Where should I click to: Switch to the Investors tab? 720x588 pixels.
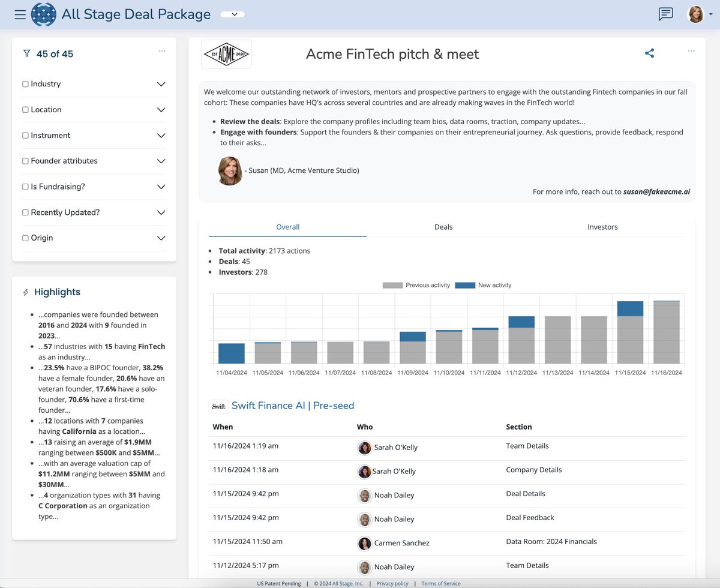pyautogui.click(x=602, y=227)
